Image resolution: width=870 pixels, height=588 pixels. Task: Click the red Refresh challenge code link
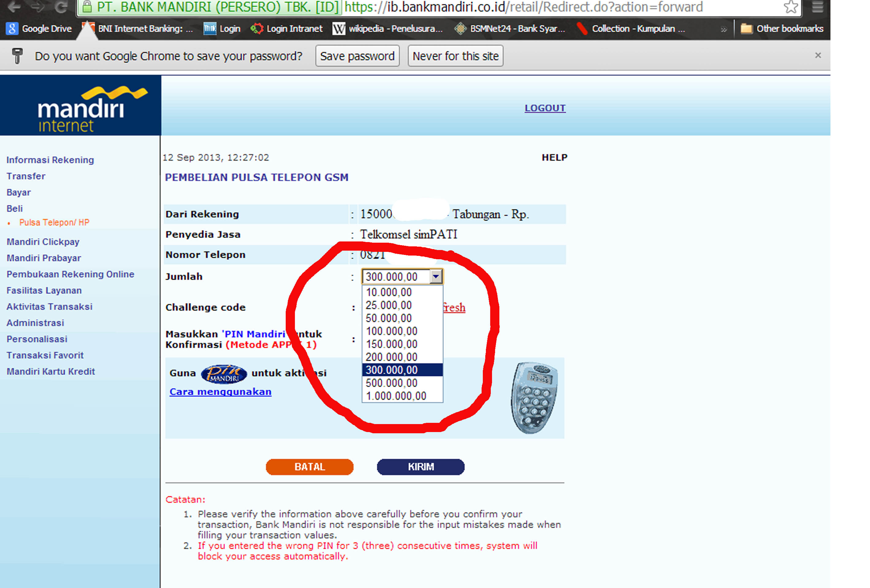point(454,307)
